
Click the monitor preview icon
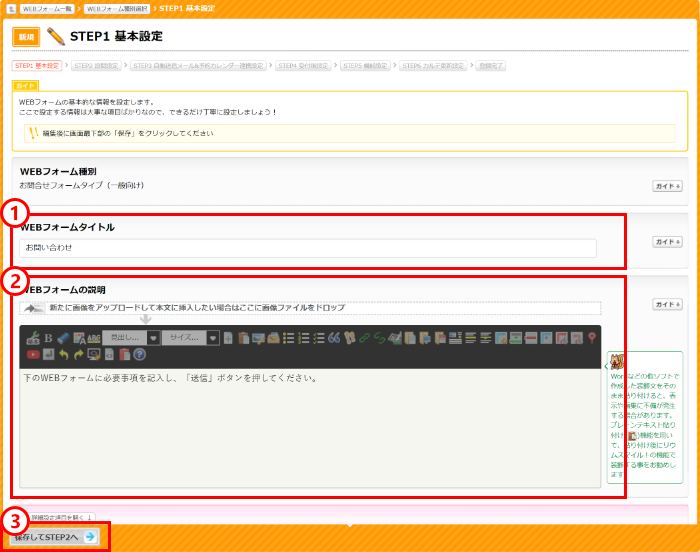94,355
